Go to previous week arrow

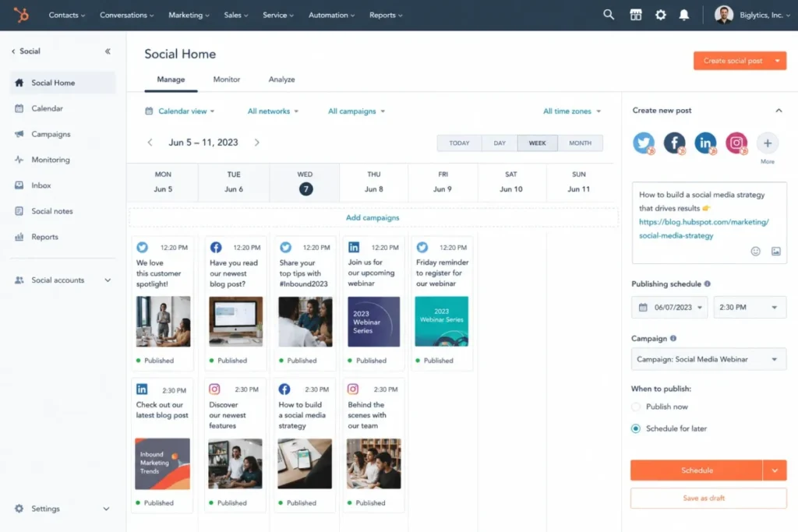150,143
